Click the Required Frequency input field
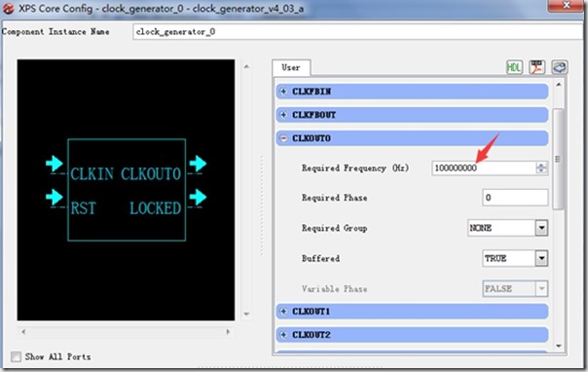Screen dimensions: 588x372 click(484, 167)
